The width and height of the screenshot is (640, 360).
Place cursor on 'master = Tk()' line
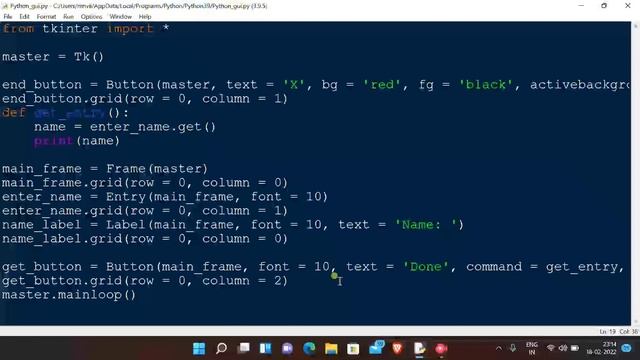[x=53, y=57]
